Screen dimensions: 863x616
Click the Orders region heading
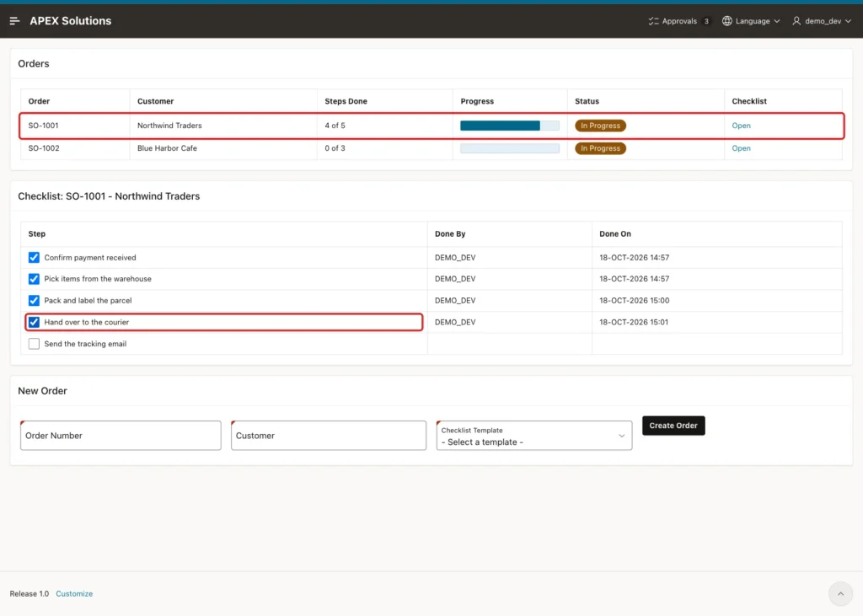tap(34, 64)
